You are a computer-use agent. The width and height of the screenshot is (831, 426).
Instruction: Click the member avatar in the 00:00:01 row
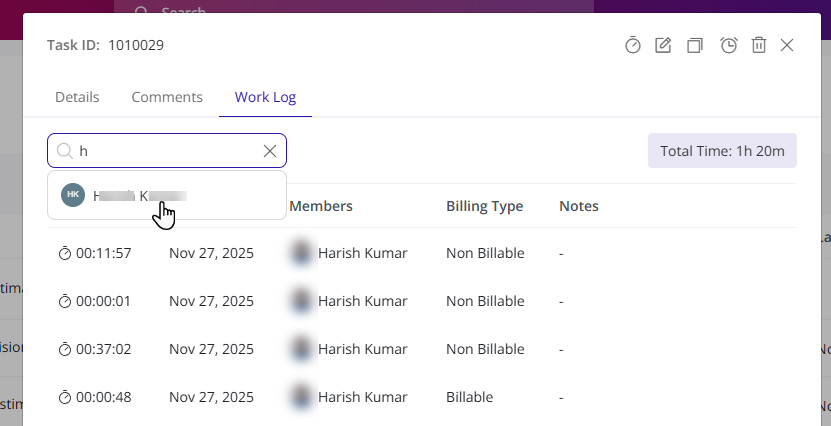300,301
